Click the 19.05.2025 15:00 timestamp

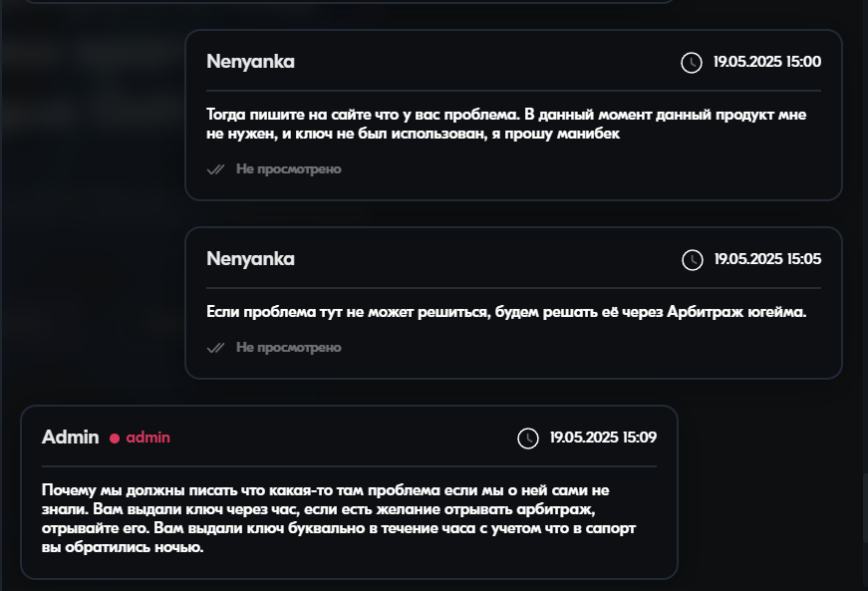point(766,62)
